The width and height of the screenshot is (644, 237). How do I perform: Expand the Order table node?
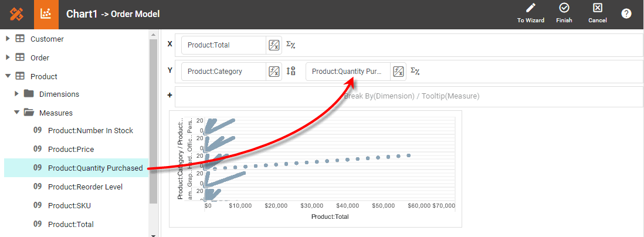pyautogui.click(x=8, y=58)
